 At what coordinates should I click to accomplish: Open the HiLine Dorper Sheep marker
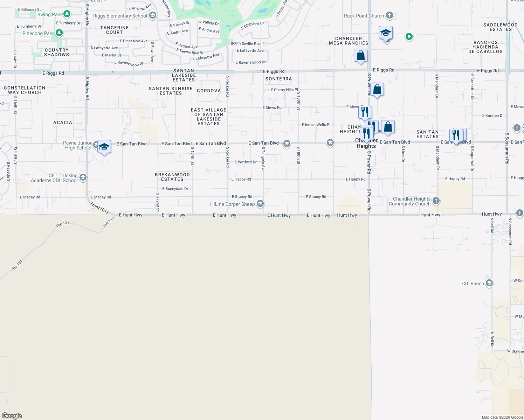260,204
